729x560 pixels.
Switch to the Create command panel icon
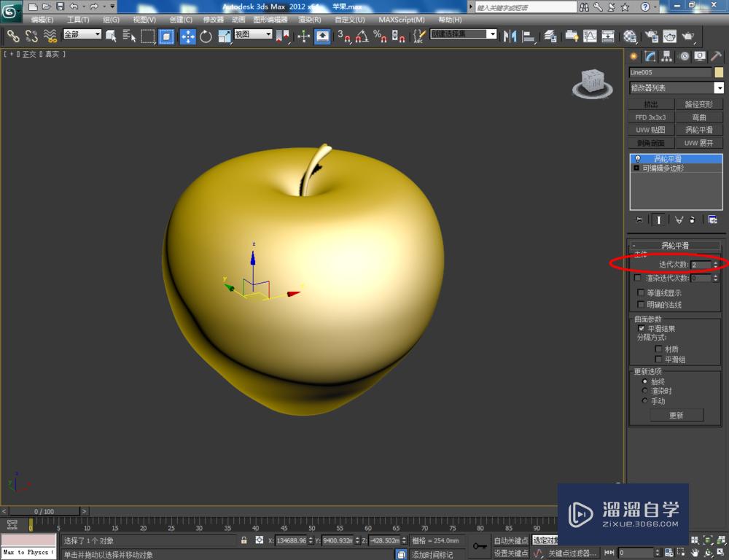(x=634, y=56)
